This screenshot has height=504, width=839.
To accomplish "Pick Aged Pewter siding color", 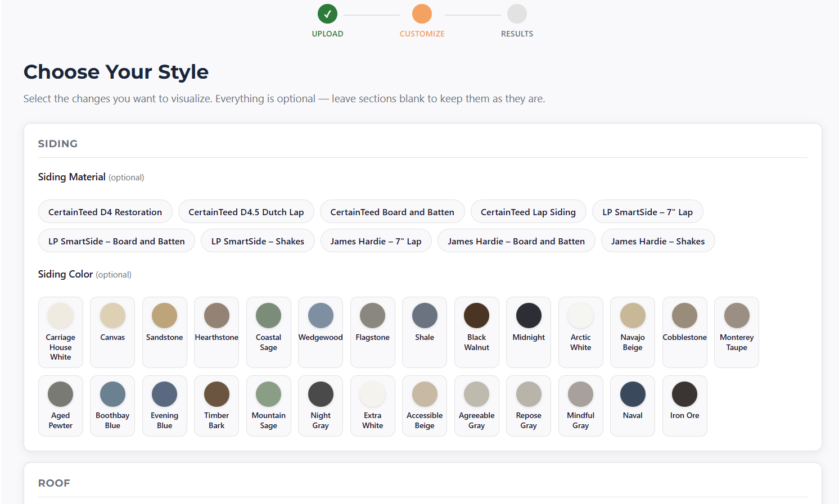I will pyautogui.click(x=61, y=406).
